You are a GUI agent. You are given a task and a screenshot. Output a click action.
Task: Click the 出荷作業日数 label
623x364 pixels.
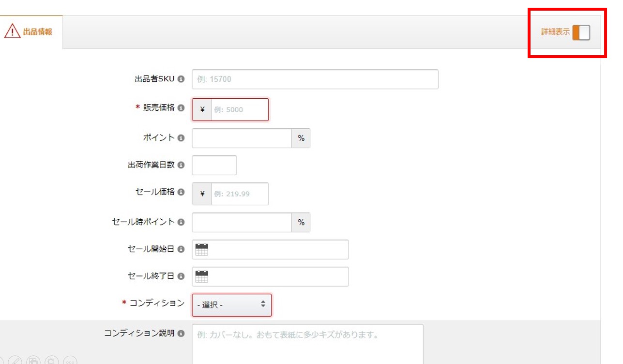coord(151,165)
